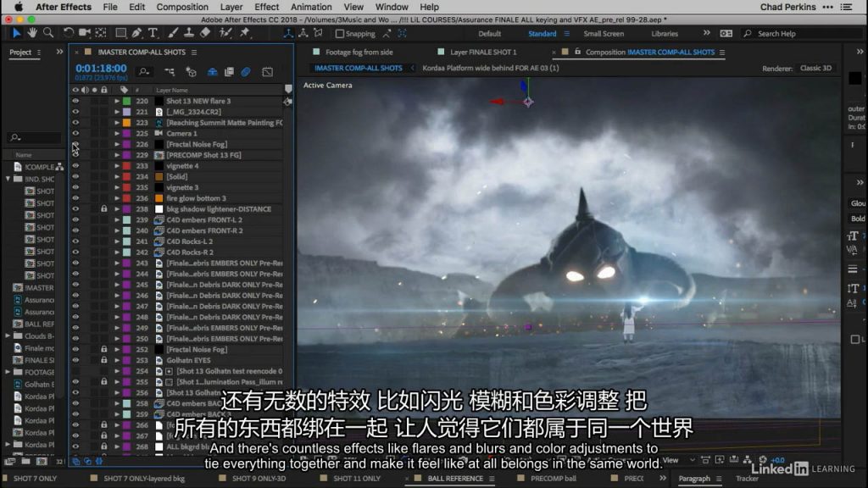868x488 pixels.
Task: Hide the Shot 13 NEW flare 3 layer
Action: [x=75, y=102]
